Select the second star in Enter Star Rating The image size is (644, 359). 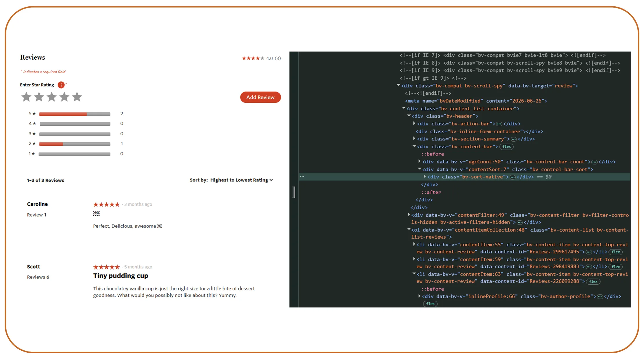[x=39, y=97]
